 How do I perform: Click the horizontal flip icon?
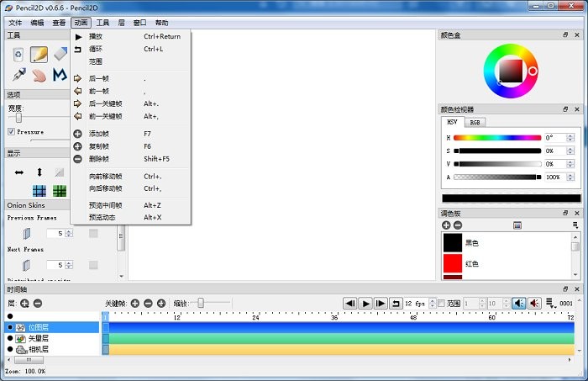coord(19,172)
